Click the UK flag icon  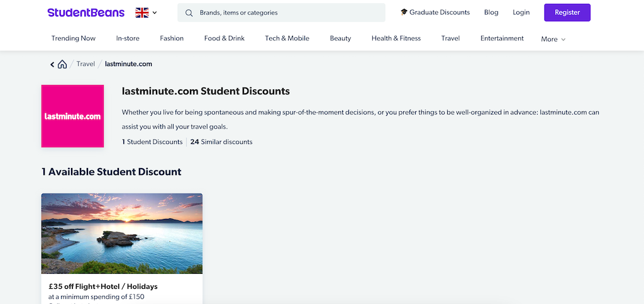pyautogui.click(x=142, y=13)
